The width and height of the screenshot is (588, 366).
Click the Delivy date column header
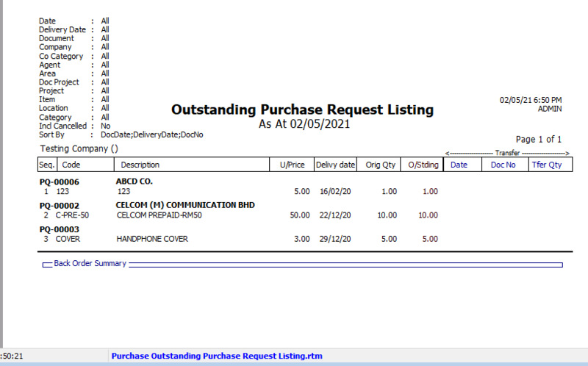click(336, 165)
